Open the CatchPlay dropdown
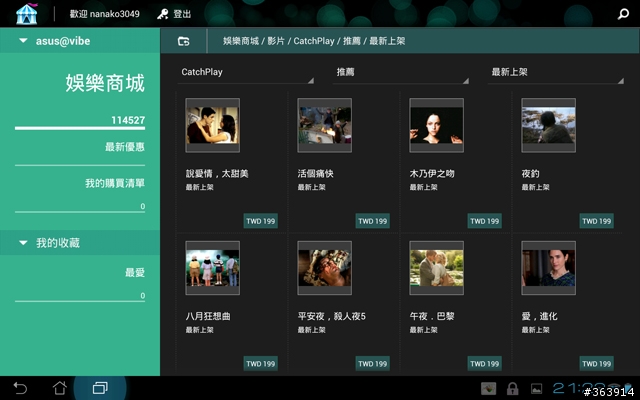The width and height of the screenshot is (640, 400). [246, 73]
